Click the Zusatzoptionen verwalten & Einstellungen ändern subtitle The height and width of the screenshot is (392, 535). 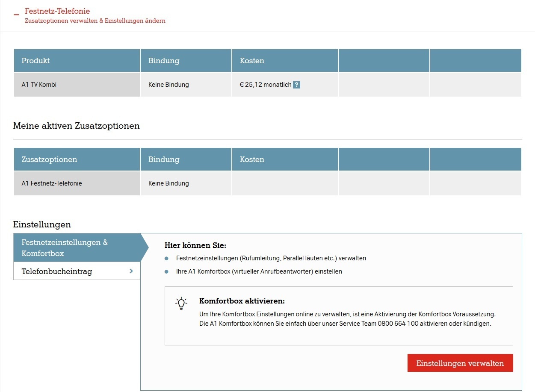95,21
